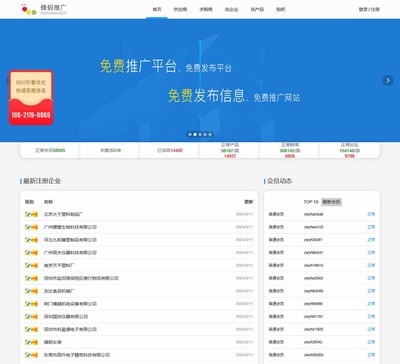Viewport: 400px width, 364px height.
Task: Open the 荆门 机电设备有限公司 link
Action: pyautogui.click(x=70, y=304)
